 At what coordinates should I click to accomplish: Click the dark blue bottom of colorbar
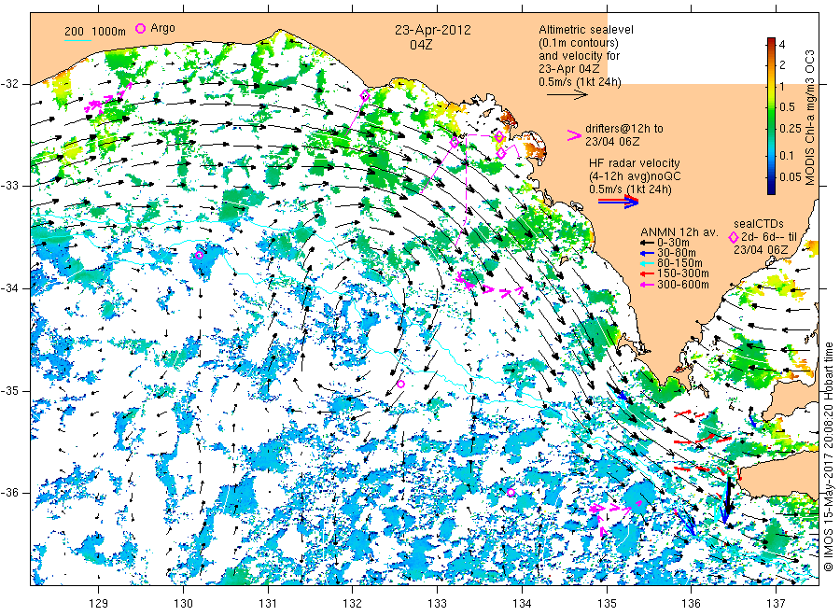point(771,189)
